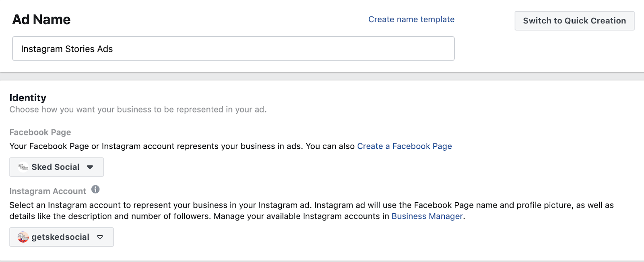Click the Identity section heading
This screenshot has width=644, height=262.
point(28,98)
